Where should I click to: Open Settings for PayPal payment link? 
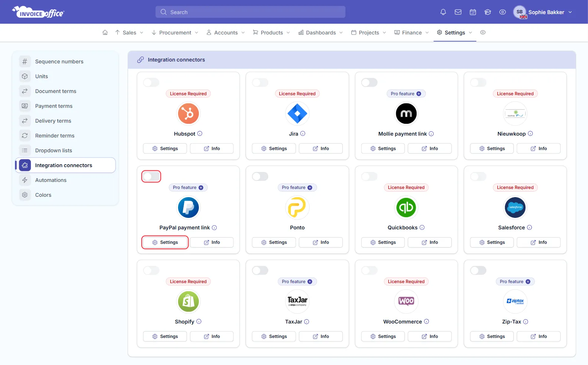point(165,242)
